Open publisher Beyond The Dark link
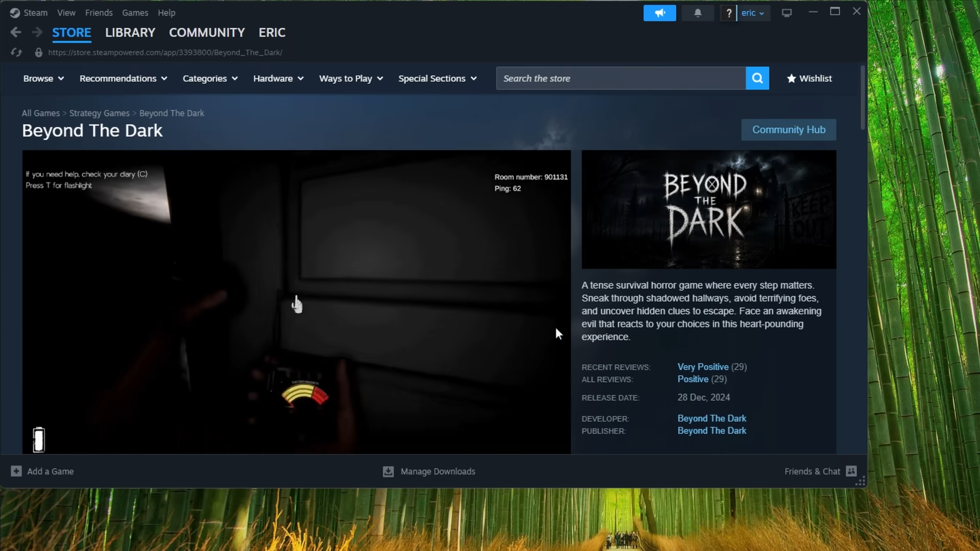Viewport: 980px width, 551px height. point(712,431)
